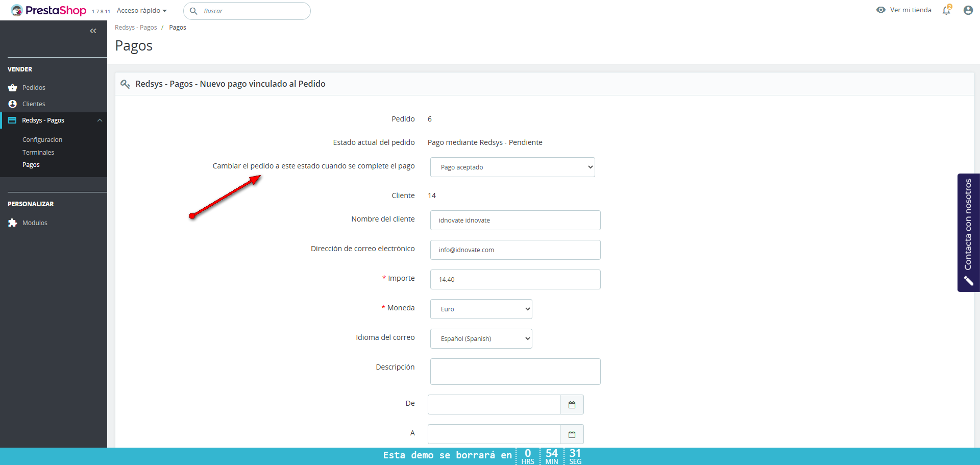Click the De date input field

click(x=494, y=405)
